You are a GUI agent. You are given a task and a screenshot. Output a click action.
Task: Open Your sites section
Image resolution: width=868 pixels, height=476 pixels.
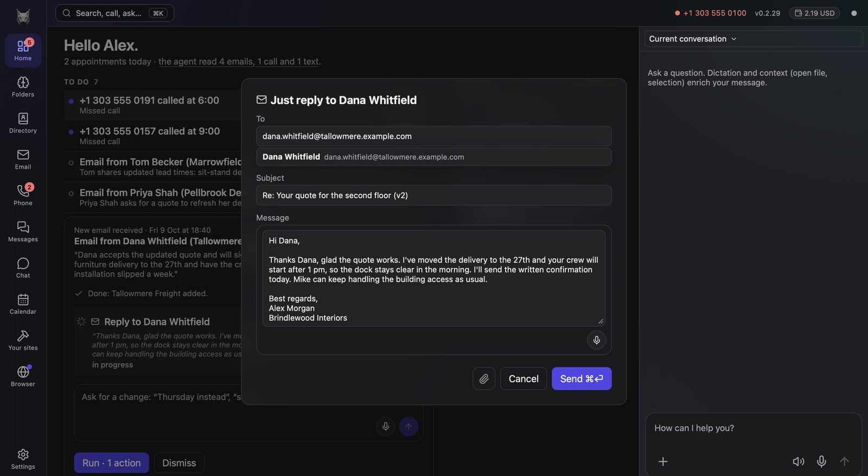pos(23,340)
